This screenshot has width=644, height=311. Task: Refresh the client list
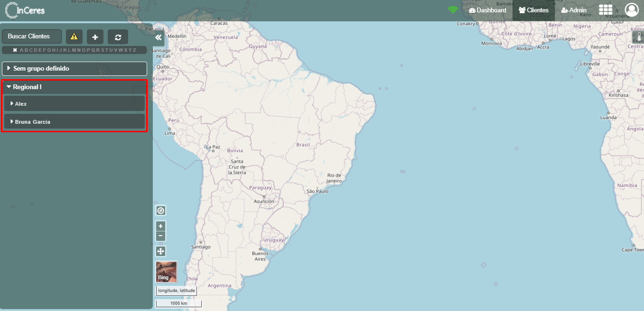tap(118, 37)
